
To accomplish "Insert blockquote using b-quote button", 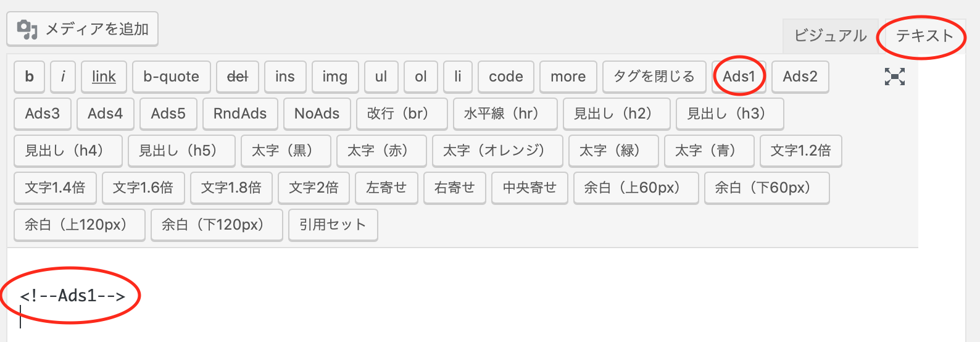I will pyautogui.click(x=172, y=77).
